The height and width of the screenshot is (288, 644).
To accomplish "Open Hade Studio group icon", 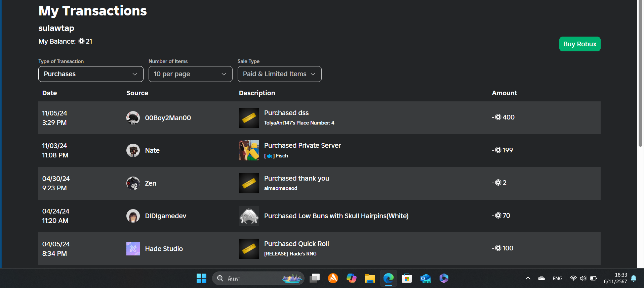I will 133,249.
